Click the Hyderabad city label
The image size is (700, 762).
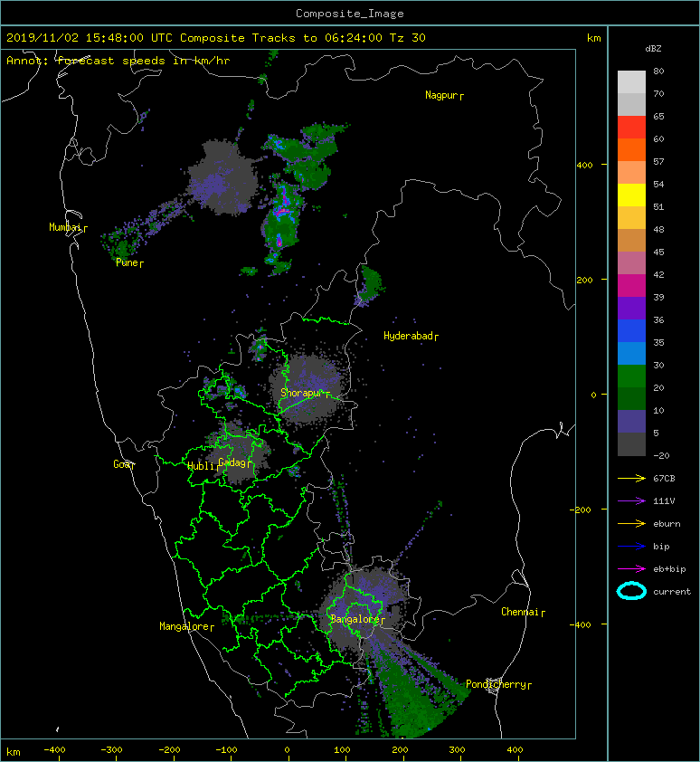click(408, 336)
